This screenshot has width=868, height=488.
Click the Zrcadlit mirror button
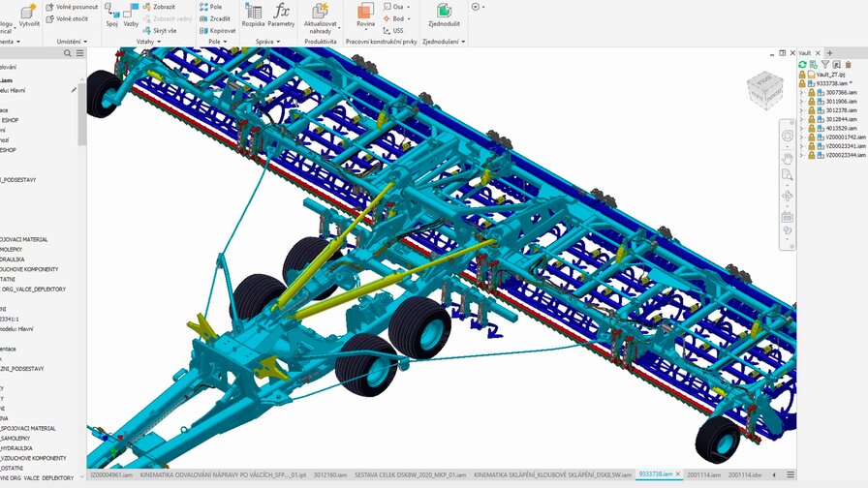pyautogui.click(x=215, y=18)
